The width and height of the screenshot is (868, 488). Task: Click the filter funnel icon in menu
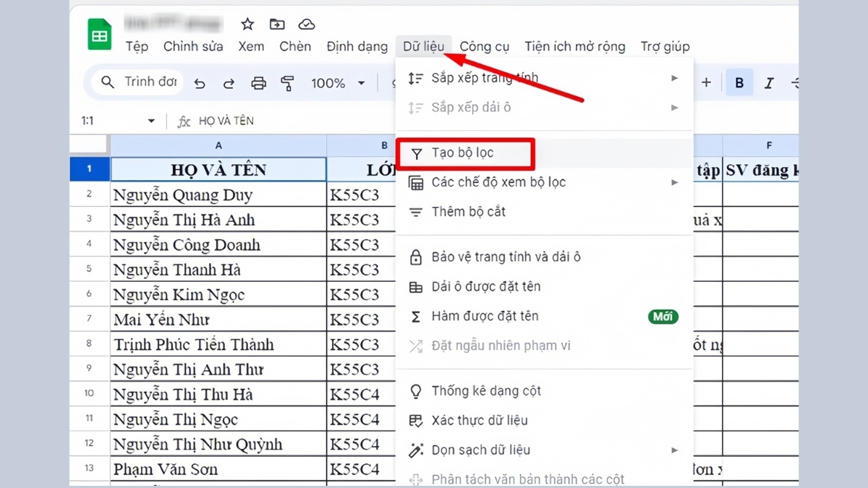tap(416, 153)
